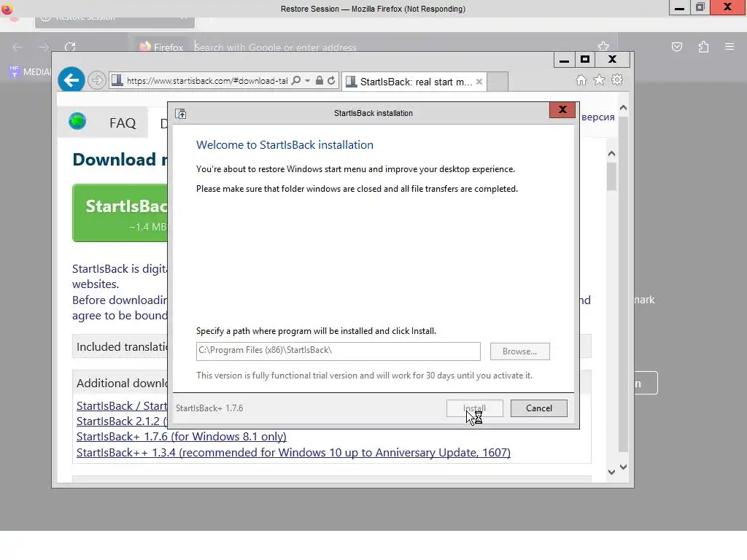
Task: Open the StartIsBack 2.1.2 download link
Action: coord(122,421)
